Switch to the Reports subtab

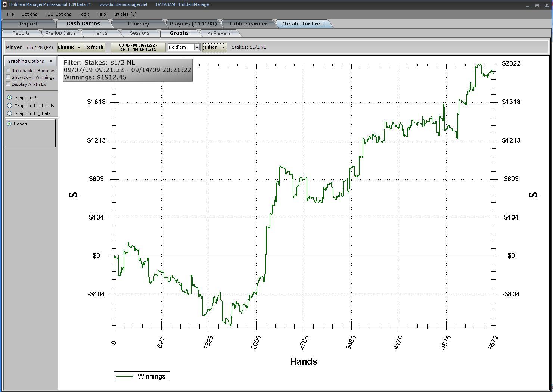click(x=21, y=33)
